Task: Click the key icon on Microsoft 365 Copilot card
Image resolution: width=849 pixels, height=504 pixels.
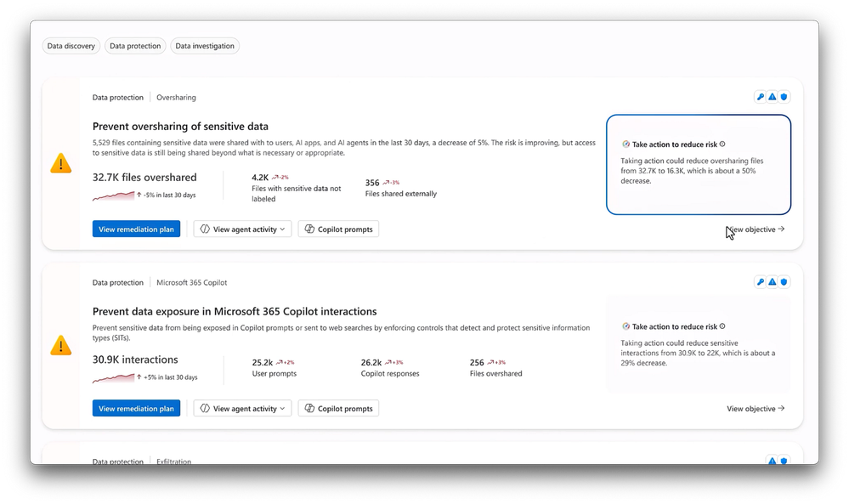Action: (x=761, y=282)
